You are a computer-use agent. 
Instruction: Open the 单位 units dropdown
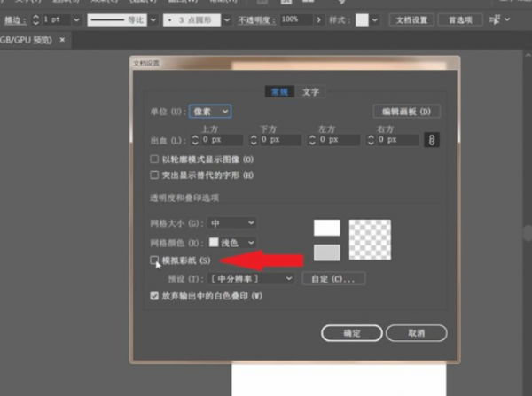(x=210, y=112)
